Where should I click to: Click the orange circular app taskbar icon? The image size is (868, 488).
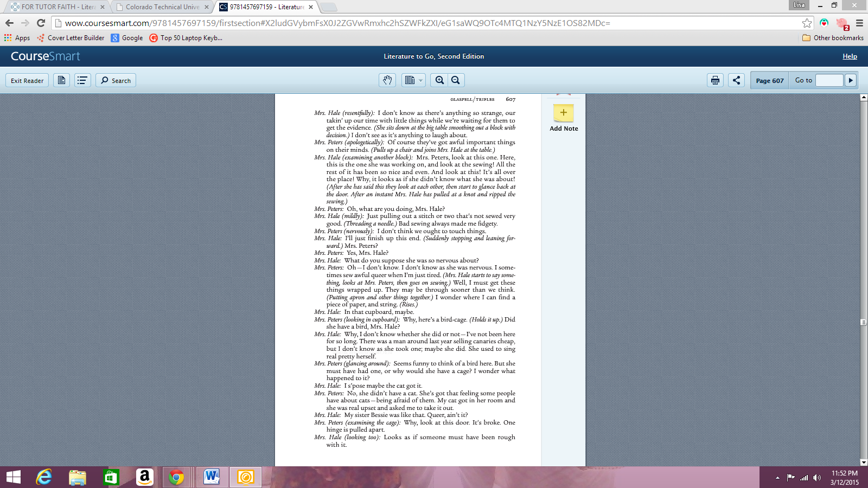pos(246,477)
